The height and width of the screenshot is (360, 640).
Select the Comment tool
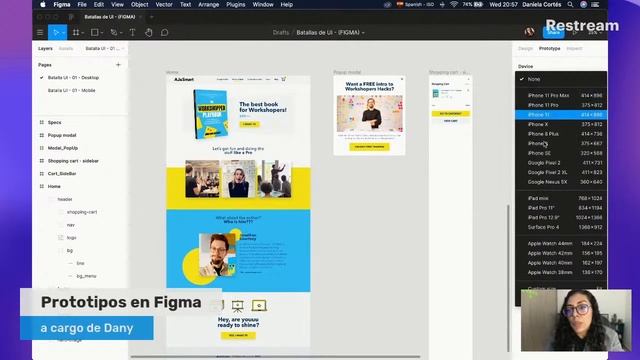164,33
